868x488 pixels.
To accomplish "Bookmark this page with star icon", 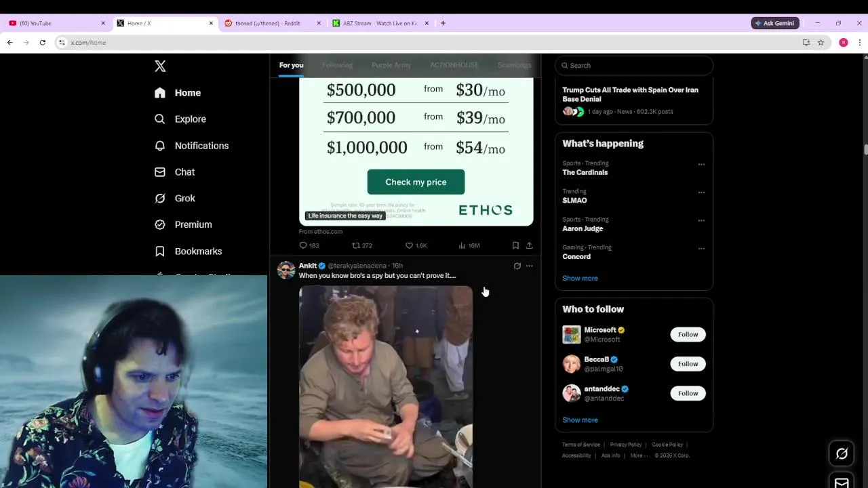I will tap(821, 42).
